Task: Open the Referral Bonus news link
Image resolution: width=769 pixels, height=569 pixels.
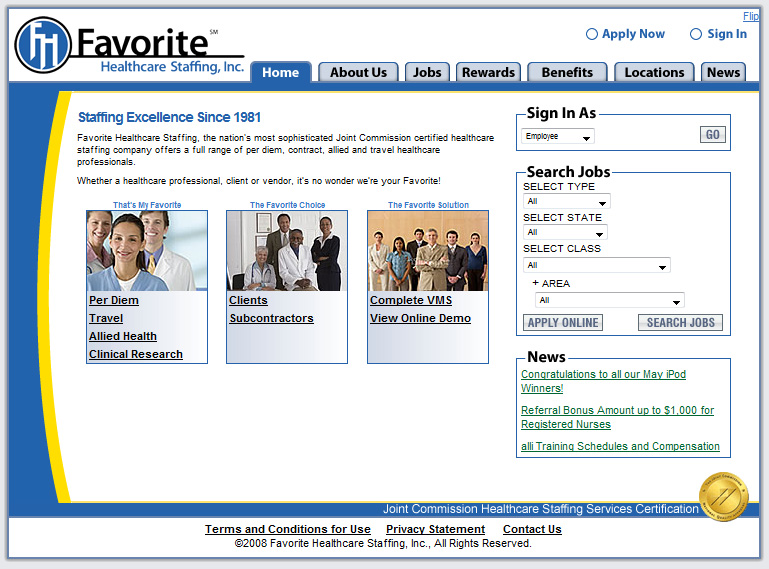Action: pos(617,417)
